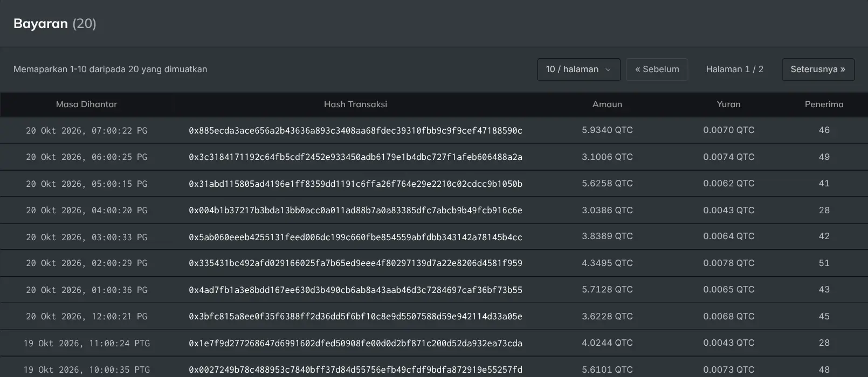
Task: Go to next page with Seterusnya »
Action: tap(818, 69)
